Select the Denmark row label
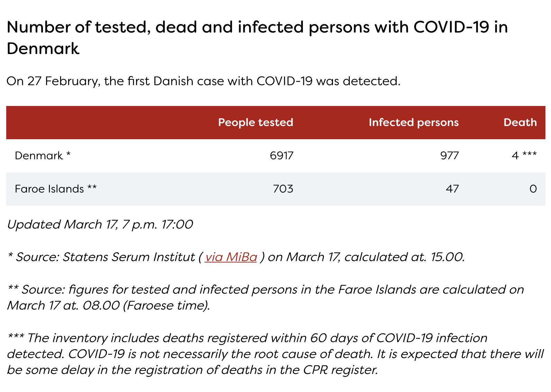The width and height of the screenshot is (551, 392). point(43,155)
